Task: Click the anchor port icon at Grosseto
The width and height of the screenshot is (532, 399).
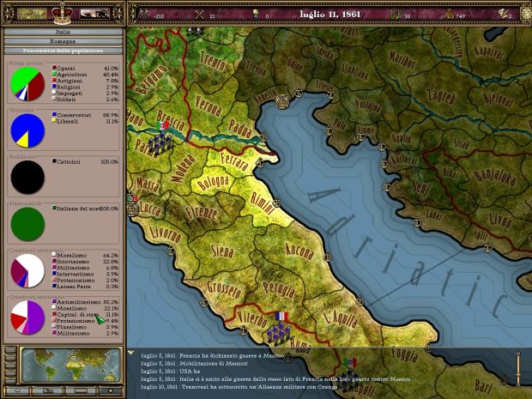Action: (204, 302)
